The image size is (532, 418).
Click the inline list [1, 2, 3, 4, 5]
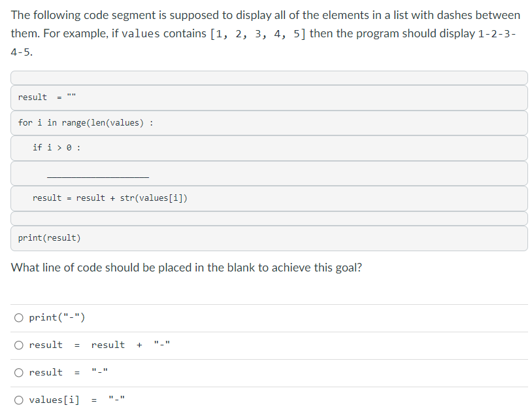coord(258,34)
